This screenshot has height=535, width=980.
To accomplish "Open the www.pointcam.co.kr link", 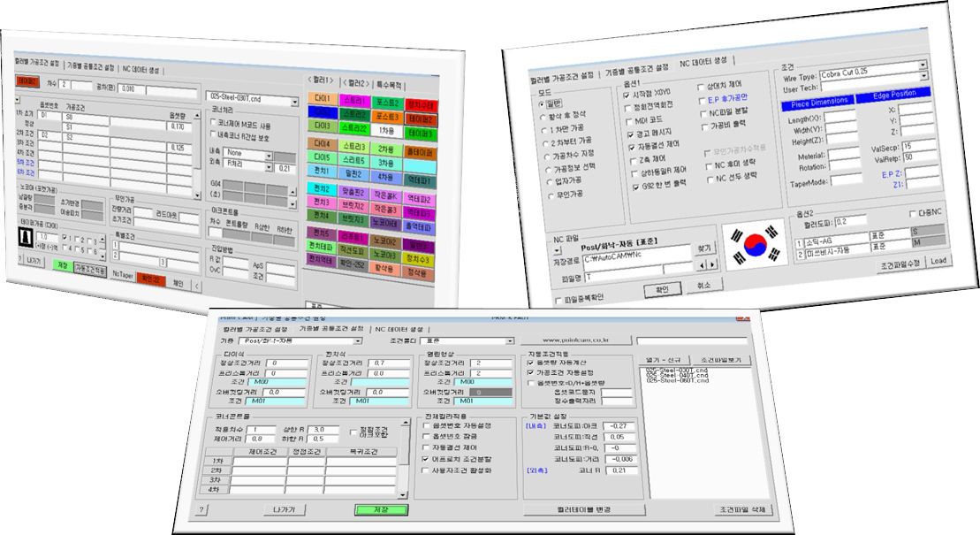I will coord(575,341).
